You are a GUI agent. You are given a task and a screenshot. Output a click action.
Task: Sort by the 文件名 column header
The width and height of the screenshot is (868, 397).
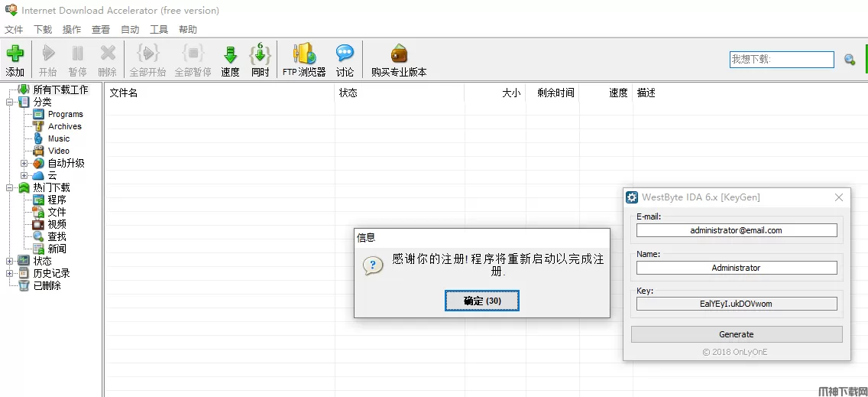pyautogui.click(x=220, y=93)
